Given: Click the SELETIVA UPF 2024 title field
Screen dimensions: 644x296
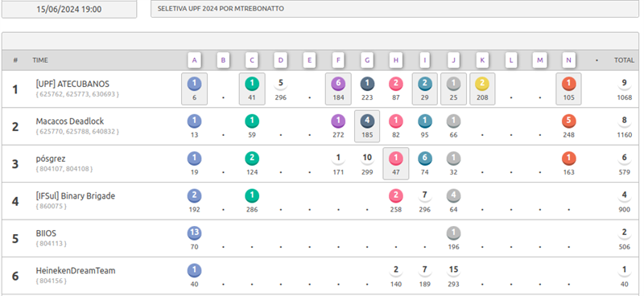Looking at the screenshot, I should coord(394,9).
